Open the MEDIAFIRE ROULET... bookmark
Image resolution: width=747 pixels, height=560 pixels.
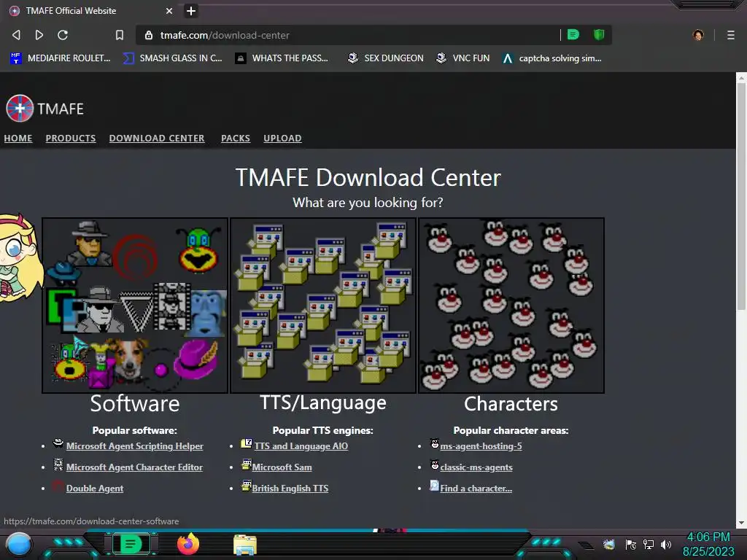pyautogui.click(x=61, y=58)
